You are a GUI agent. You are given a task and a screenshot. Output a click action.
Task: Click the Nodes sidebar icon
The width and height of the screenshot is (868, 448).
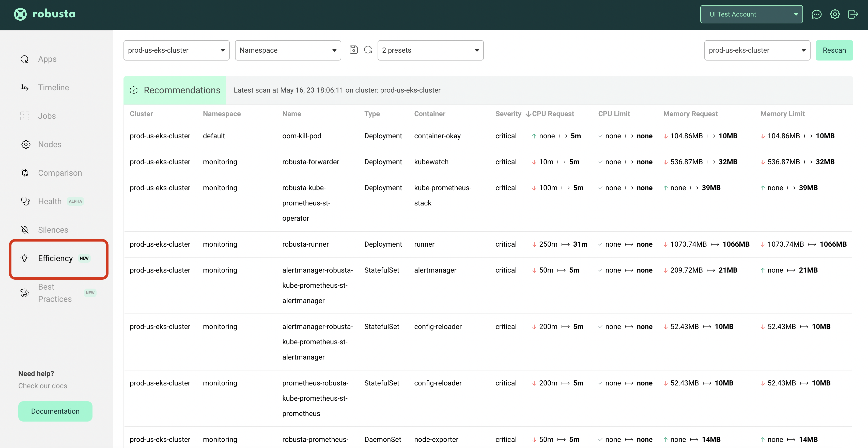point(25,145)
